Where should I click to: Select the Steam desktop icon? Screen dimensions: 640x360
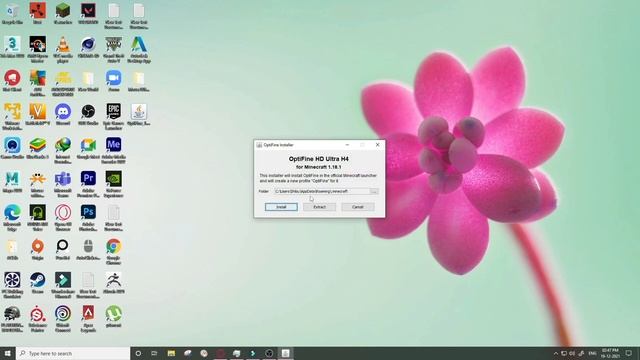[x=38, y=283]
